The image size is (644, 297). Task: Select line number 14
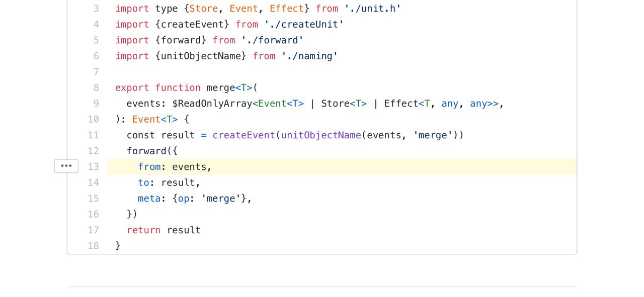(x=94, y=182)
